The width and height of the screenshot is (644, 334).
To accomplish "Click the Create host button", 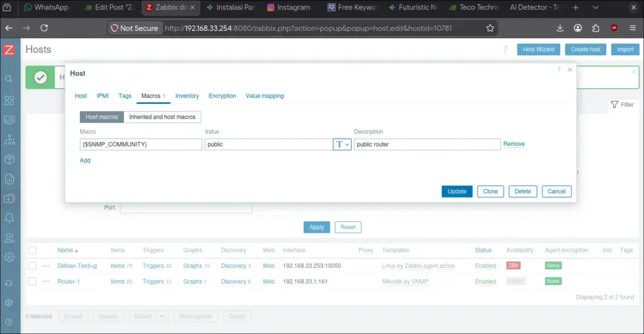I will tap(586, 49).
